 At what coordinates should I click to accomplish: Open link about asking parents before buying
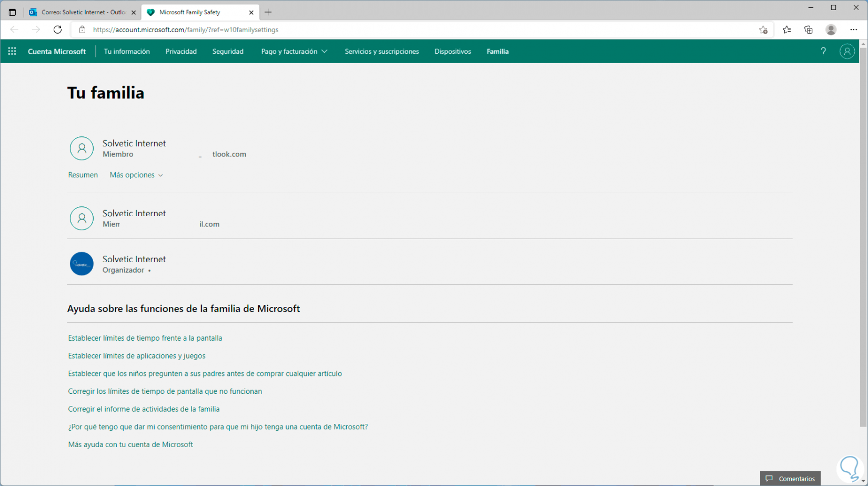(205, 373)
